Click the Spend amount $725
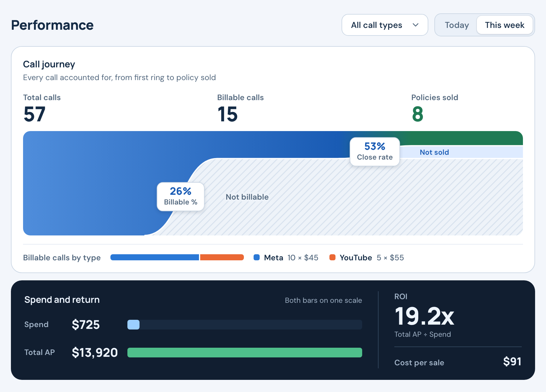Viewport: 546px width, 392px height. [86, 325]
